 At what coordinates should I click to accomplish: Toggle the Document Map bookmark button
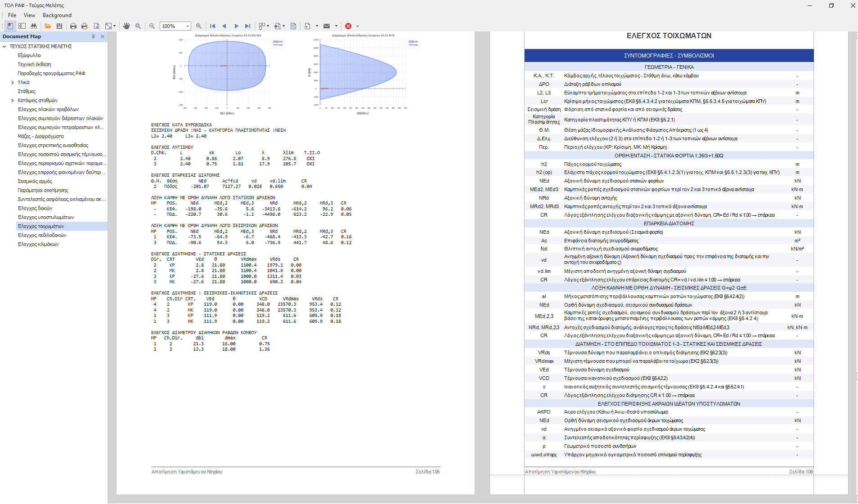click(x=10, y=26)
